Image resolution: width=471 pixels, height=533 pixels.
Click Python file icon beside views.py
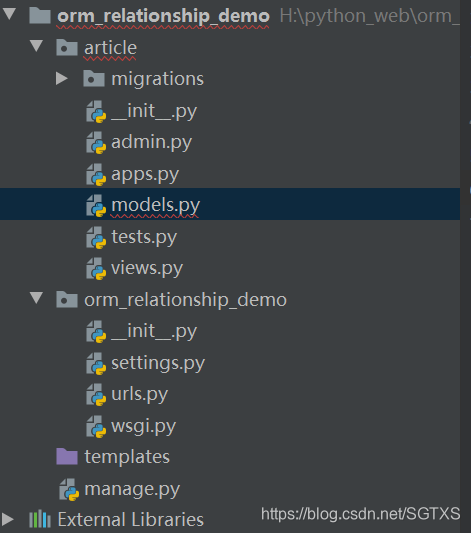coord(96,269)
